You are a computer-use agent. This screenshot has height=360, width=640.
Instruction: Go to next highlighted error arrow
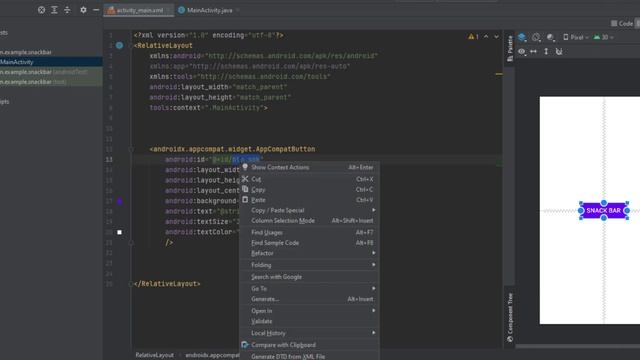[496, 36]
